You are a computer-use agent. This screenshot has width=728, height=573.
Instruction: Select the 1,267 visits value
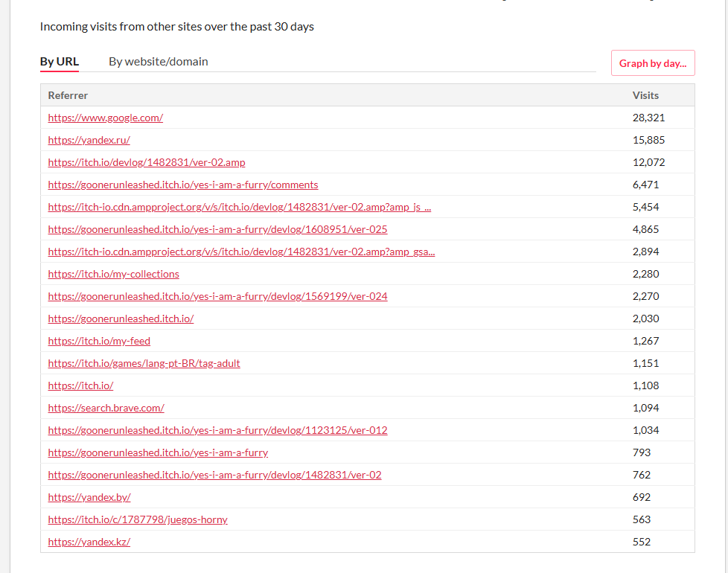tap(646, 341)
